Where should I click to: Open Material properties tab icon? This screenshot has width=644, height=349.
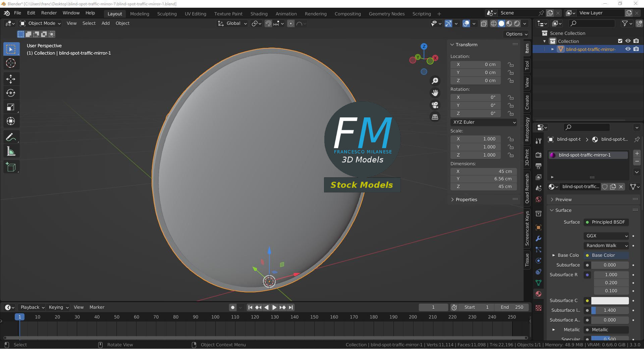(x=538, y=294)
